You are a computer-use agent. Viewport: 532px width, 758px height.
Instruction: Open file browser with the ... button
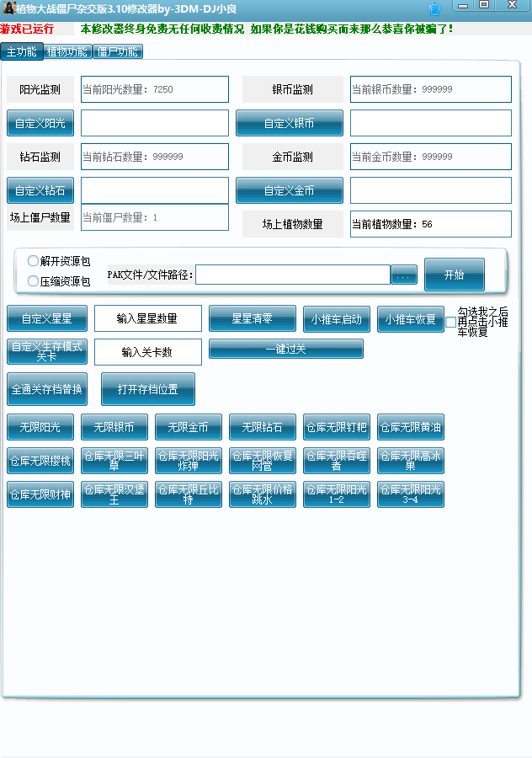pos(404,275)
